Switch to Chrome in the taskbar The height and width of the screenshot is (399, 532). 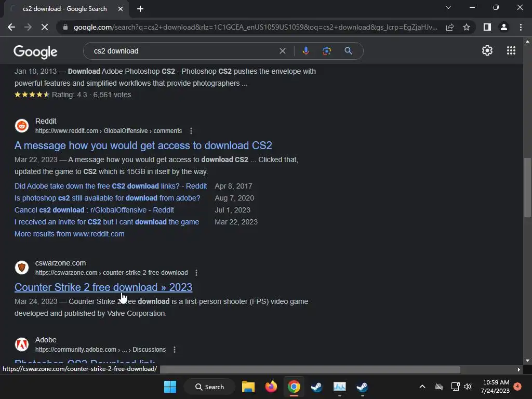pos(294,387)
